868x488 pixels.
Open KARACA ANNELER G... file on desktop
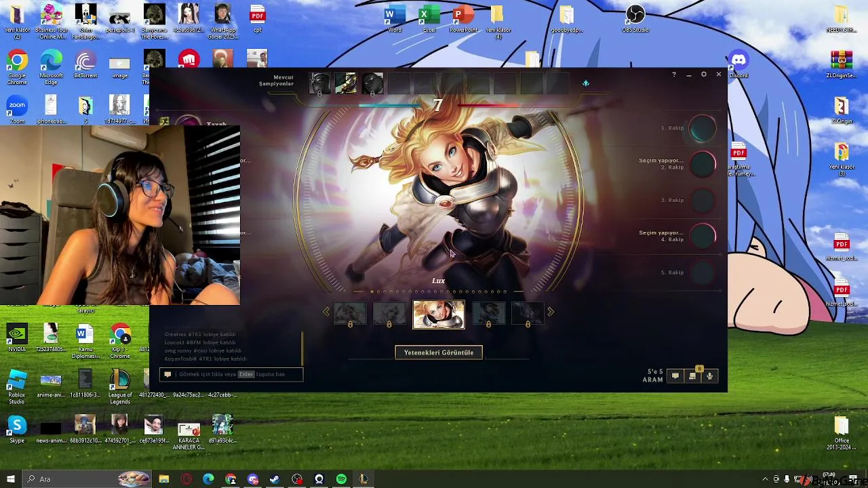pos(188,436)
